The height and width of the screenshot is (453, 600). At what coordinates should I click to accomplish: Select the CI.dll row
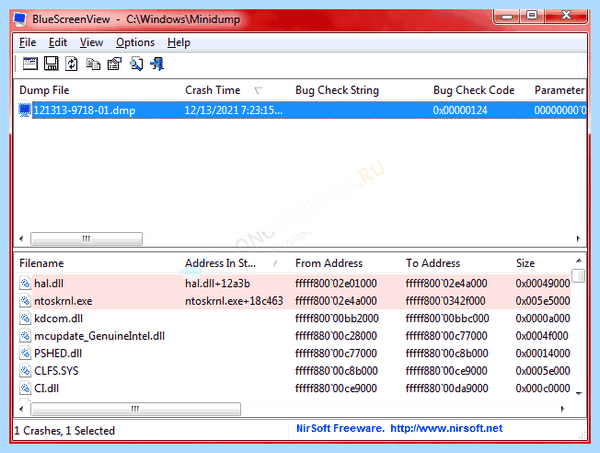tap(295, 388)
